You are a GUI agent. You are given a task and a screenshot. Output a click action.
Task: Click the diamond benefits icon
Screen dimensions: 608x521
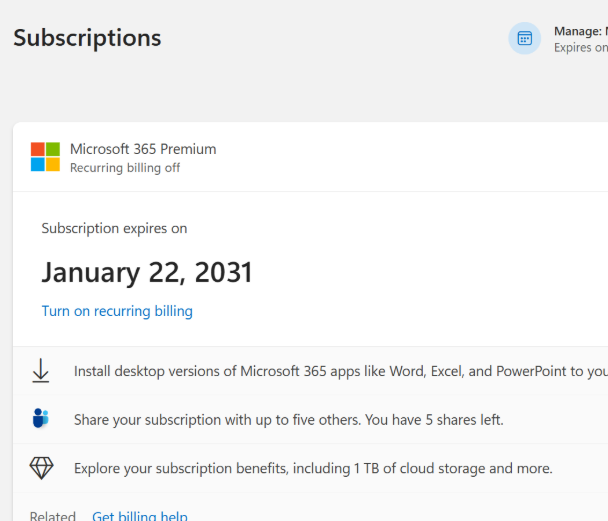41,468
